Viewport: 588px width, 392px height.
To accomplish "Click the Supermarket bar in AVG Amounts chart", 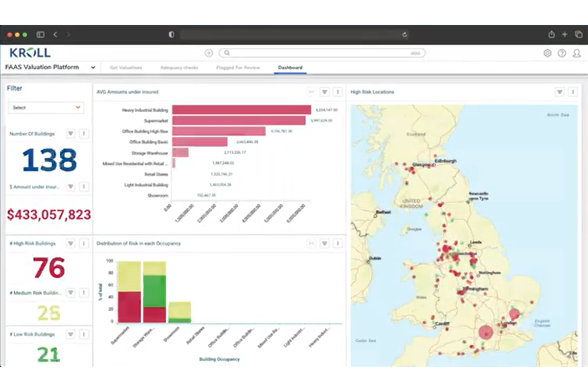I will (238, 120).
